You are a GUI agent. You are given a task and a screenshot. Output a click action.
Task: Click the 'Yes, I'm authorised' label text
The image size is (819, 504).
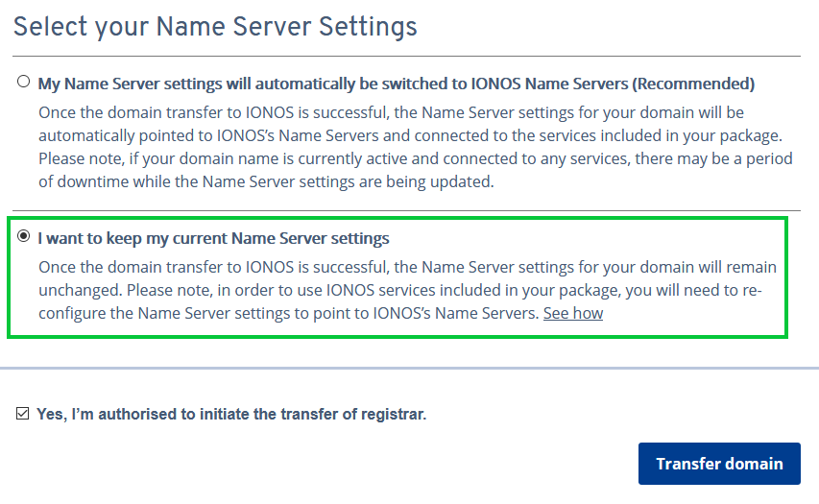231,414
